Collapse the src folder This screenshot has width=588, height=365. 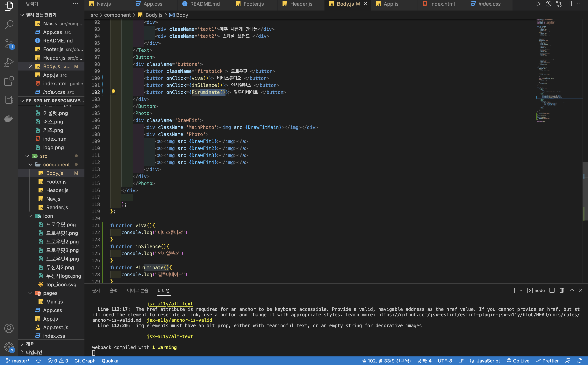coord(27,156)
